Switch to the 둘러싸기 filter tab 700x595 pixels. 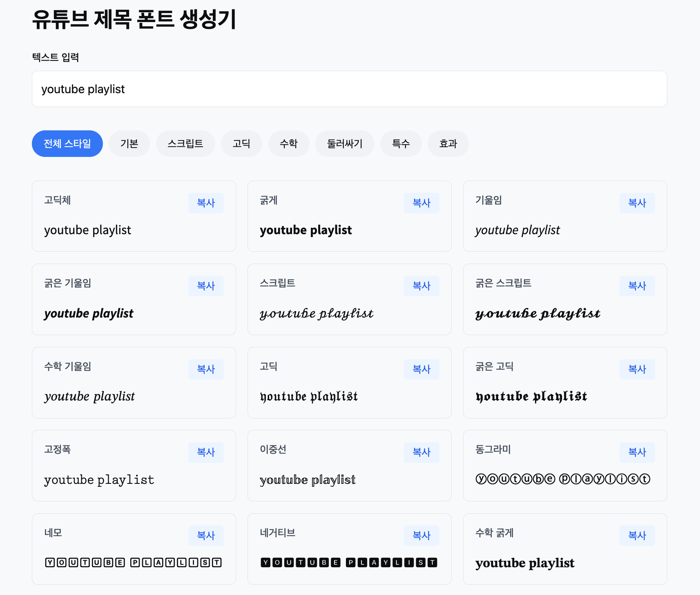(345, 143)
